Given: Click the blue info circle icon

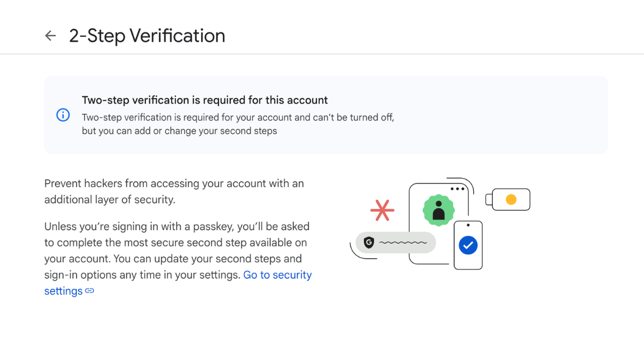Looking at the screenshot, I should (x=63, y=115).
